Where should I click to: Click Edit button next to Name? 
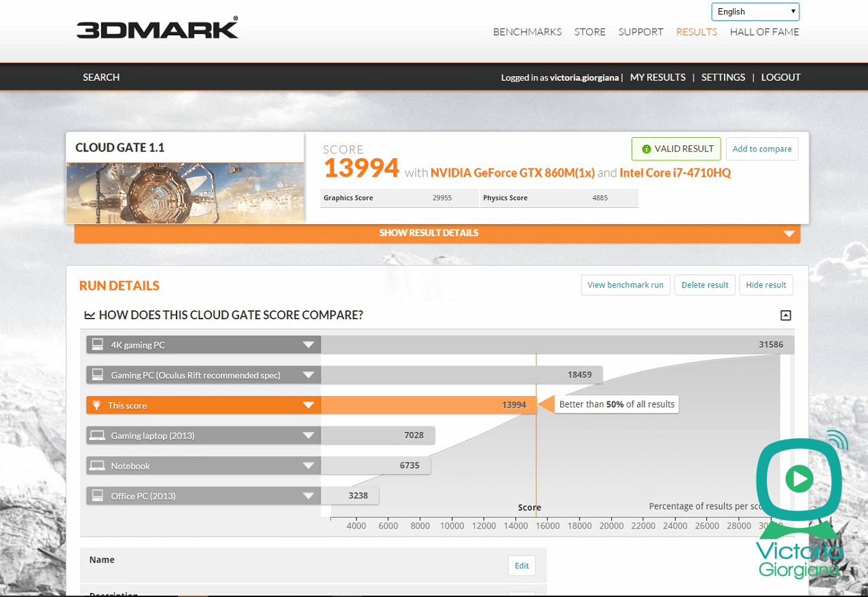coord(522,566)
